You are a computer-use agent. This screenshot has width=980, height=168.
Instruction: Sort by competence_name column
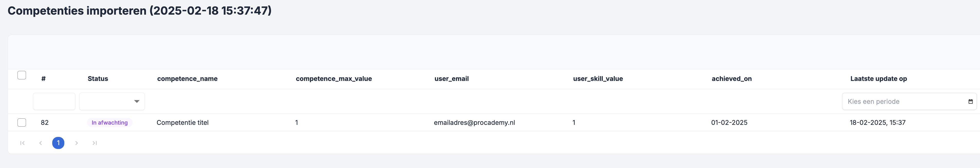coord(187,79)
